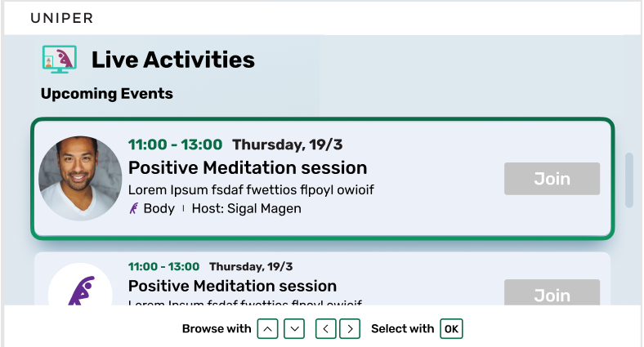Join the first Positive Meditation session

[552, 179]
